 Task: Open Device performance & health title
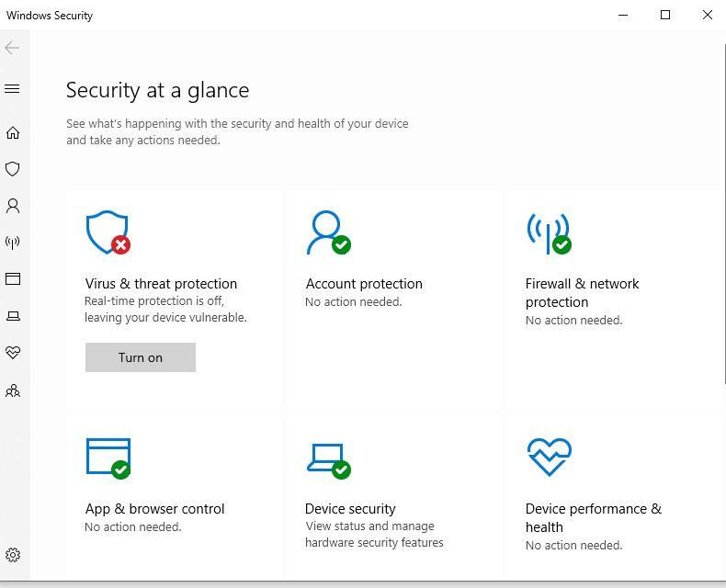(x=594, y=517)
